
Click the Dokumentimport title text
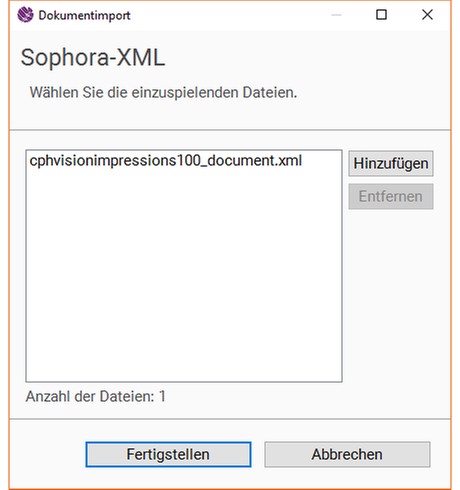tap(84, 15)
